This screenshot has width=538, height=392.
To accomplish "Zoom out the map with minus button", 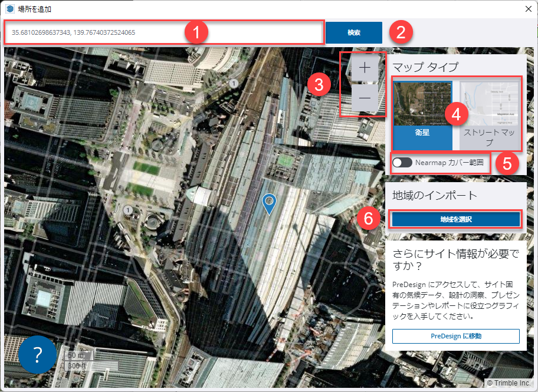I will pyautogui.click(x=365, y=98).
